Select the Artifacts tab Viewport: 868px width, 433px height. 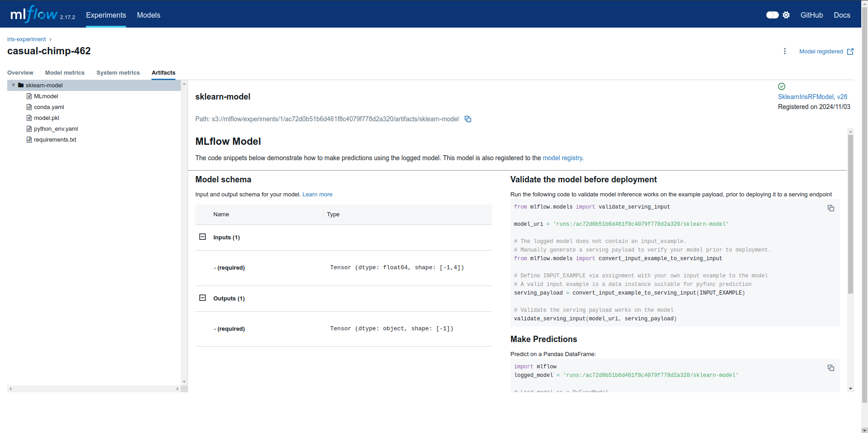[163, 72]
